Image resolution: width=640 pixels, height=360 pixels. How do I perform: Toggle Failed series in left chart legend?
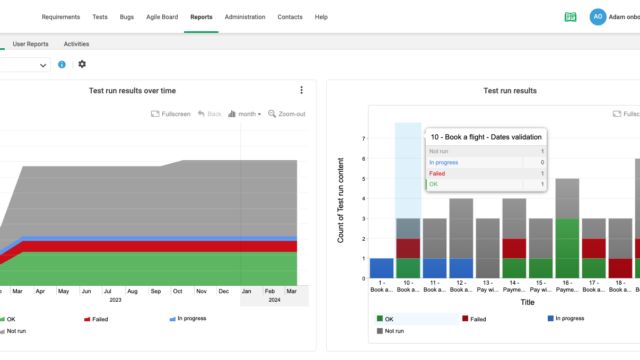point(96,319)
